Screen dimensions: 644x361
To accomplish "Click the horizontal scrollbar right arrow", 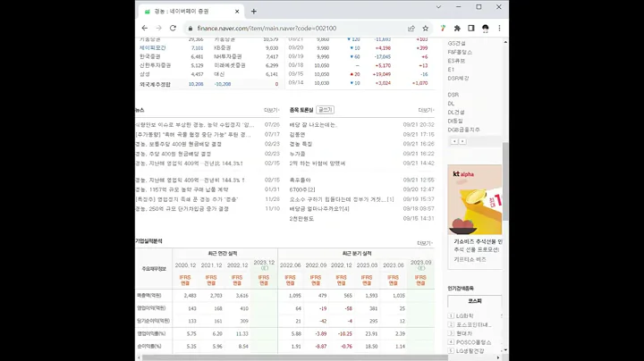I will 498,357.
